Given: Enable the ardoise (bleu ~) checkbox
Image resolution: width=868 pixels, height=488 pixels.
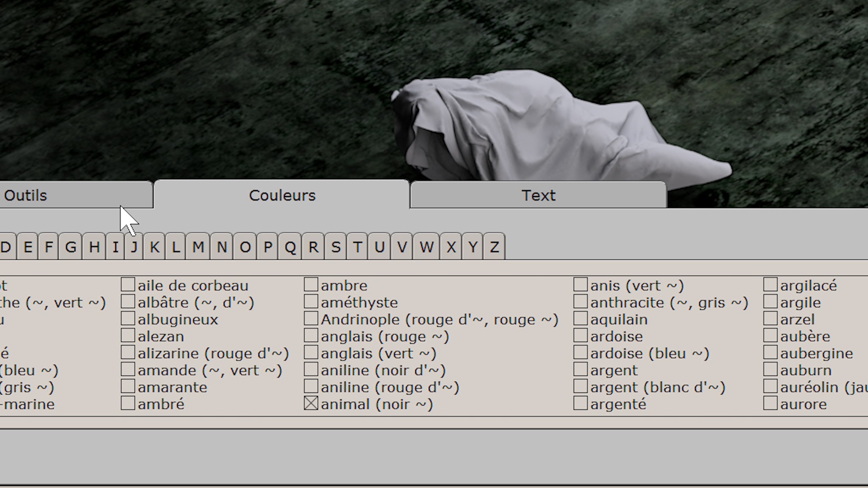Looking at the screenshot, I should coord(581,353).
